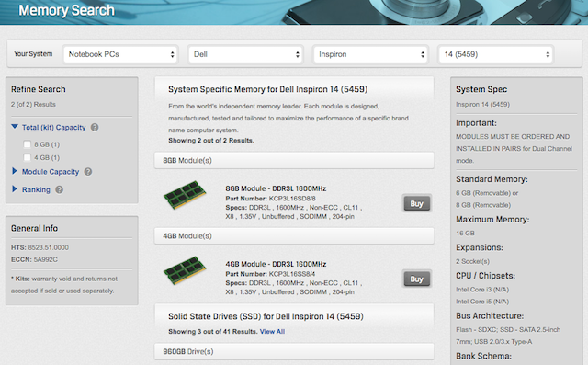This screenshot has width=588, height=365.
Task: Click the help icon beside Module Capacity
Action: click(88, 172)
